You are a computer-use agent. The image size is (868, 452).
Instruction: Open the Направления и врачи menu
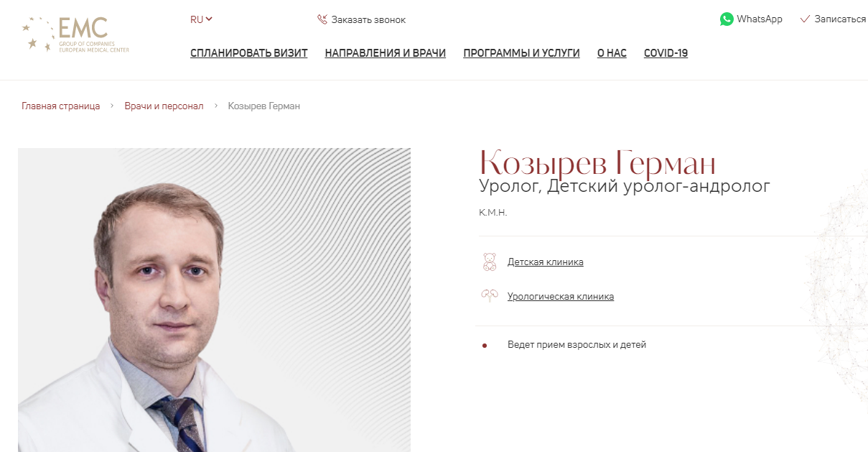tap(386, 53)
